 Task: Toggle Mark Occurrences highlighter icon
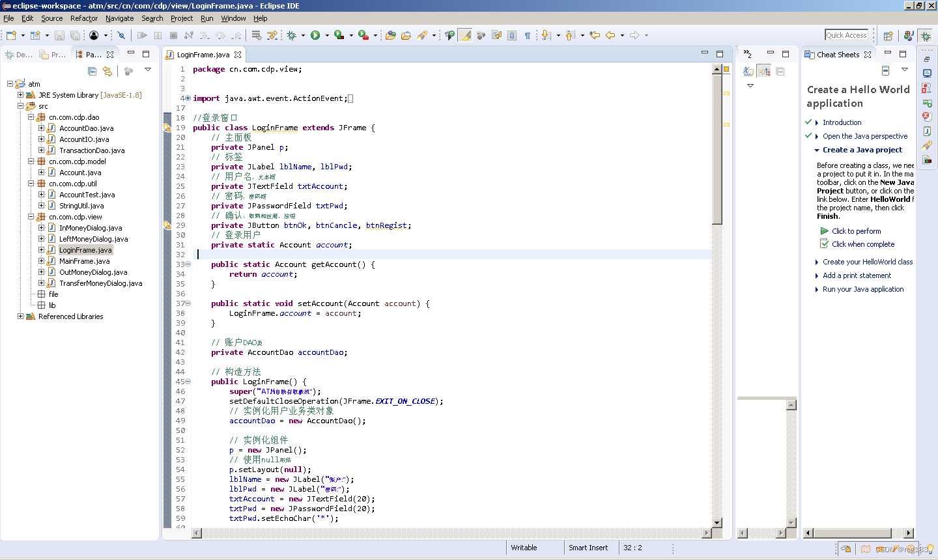click(464, 35)
